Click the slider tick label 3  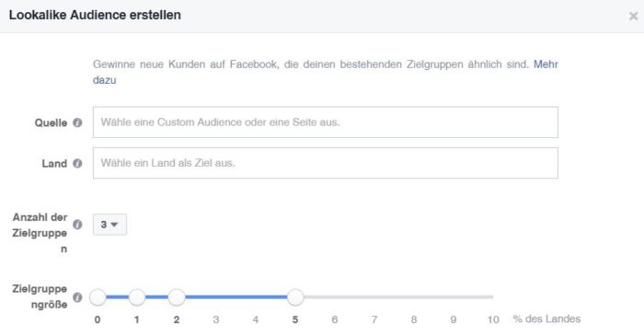click(x=216, y=319)
